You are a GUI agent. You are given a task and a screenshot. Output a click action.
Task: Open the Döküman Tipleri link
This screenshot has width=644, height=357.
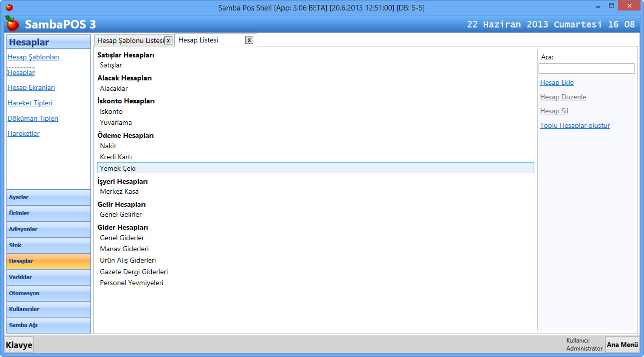point(33,119)
